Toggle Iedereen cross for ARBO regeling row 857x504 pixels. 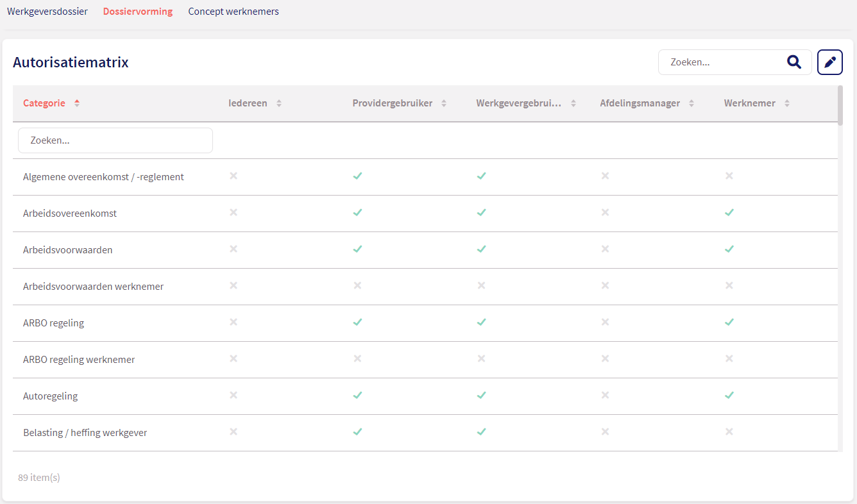(233, 322)
